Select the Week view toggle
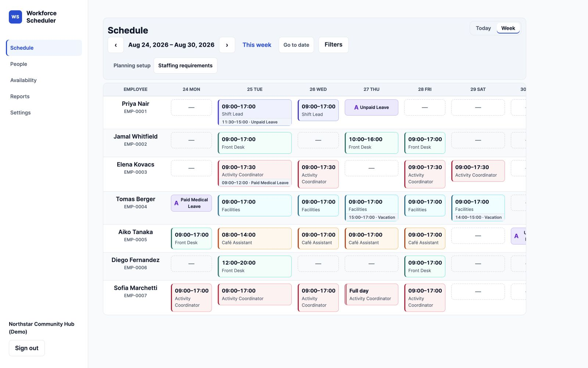588x368 pixels. 508,28
